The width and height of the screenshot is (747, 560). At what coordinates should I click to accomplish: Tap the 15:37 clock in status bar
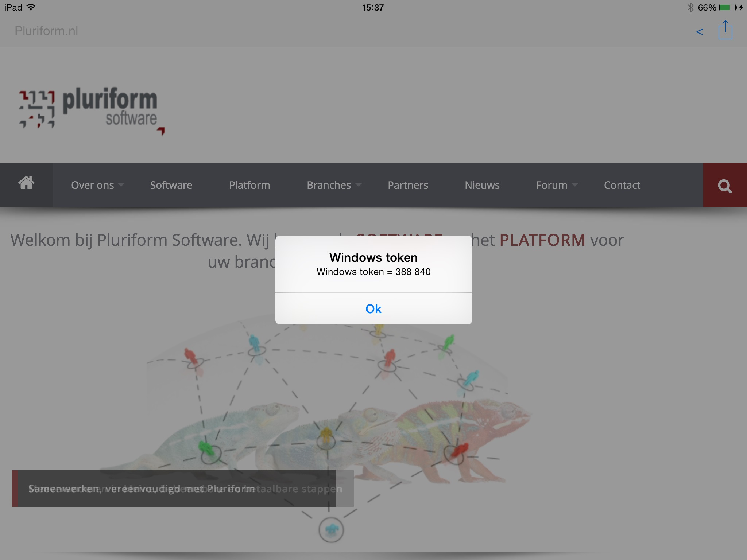pos(373,7)
